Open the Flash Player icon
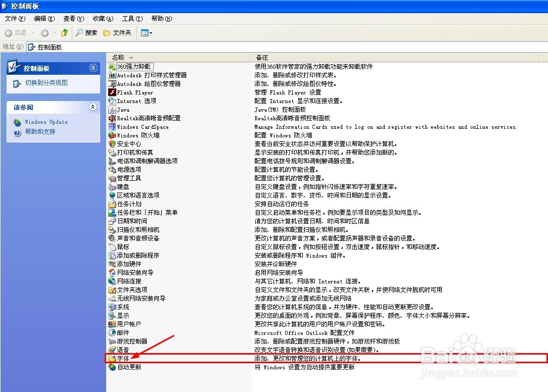Image resolution: width=548 pixels, height=392 pixels. coord(112,92)
